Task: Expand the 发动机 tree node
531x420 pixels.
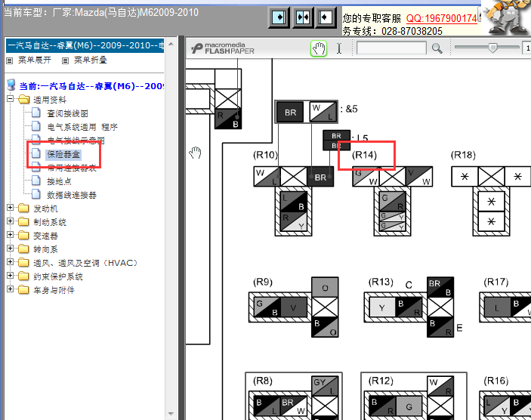Action: 10,207
